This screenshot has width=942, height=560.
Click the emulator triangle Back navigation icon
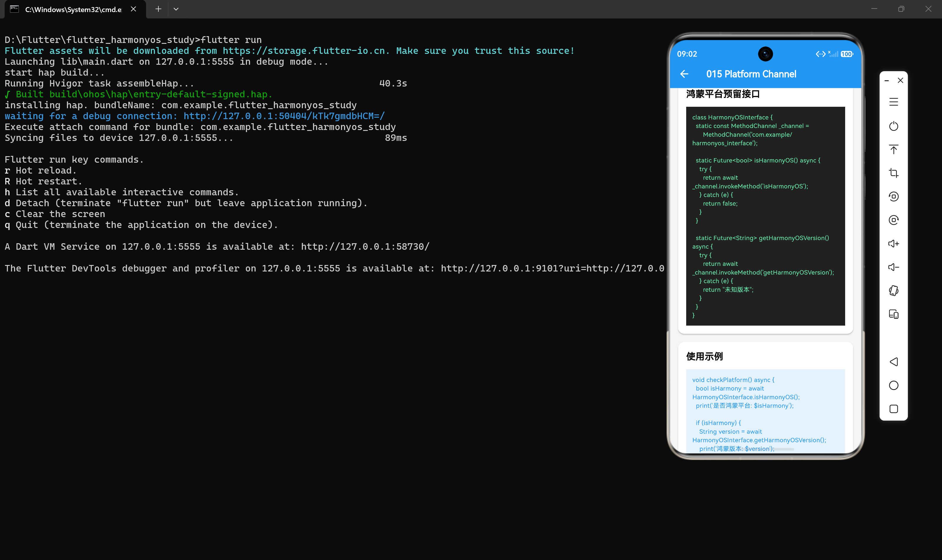coord(893,362)
